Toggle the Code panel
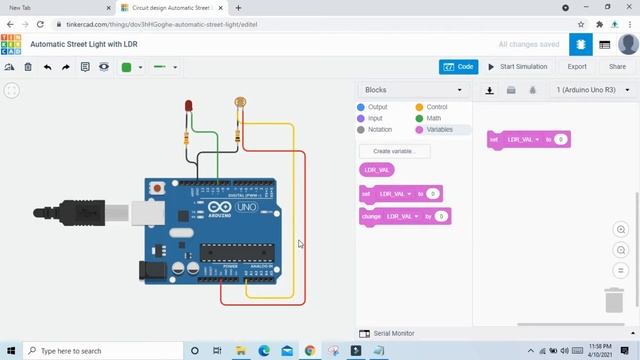This screenshot has width=640, height=360. coord(458,67)
